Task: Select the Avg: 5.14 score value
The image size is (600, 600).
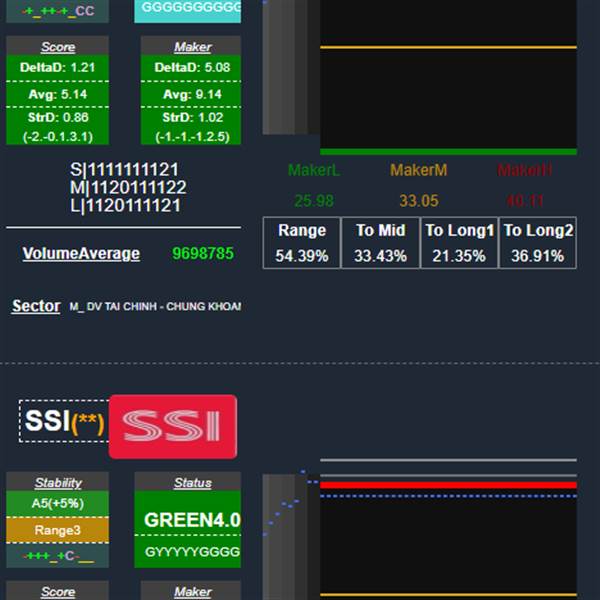Action: 57,94
